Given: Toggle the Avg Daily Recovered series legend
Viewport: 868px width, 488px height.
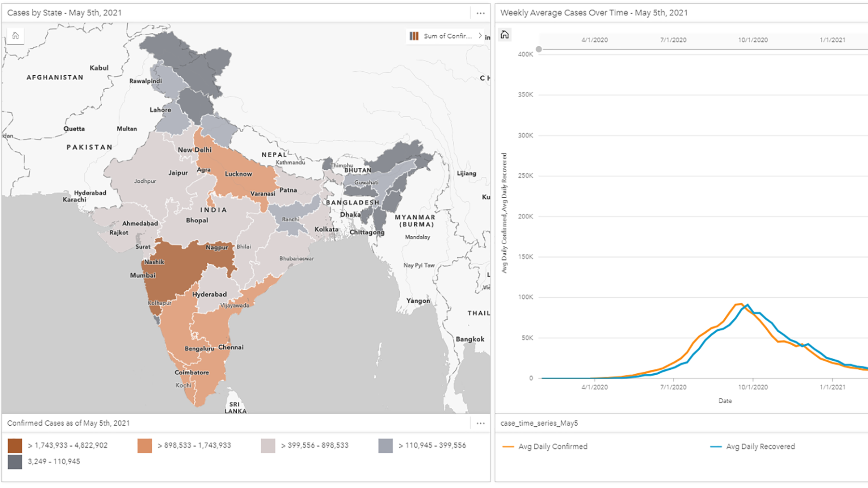Looking at the screenshot, I should (760, 447).
